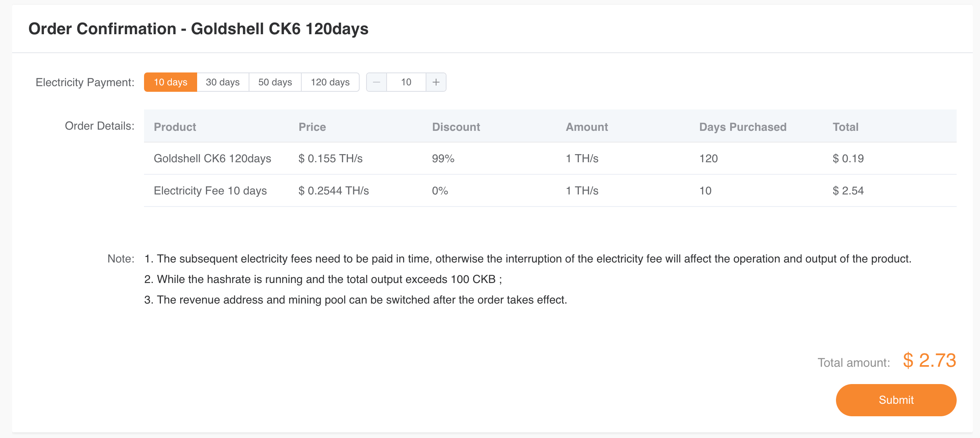Click the Product column header
Viewport: 980px width, 438px height.
175,127
